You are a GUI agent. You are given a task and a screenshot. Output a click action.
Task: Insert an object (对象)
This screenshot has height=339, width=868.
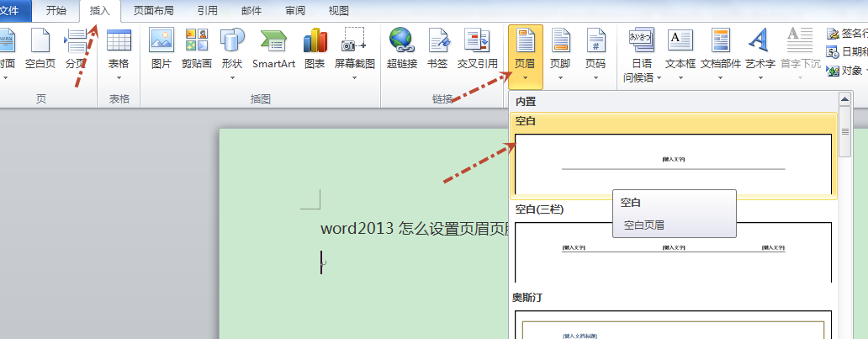coord(846,71)
